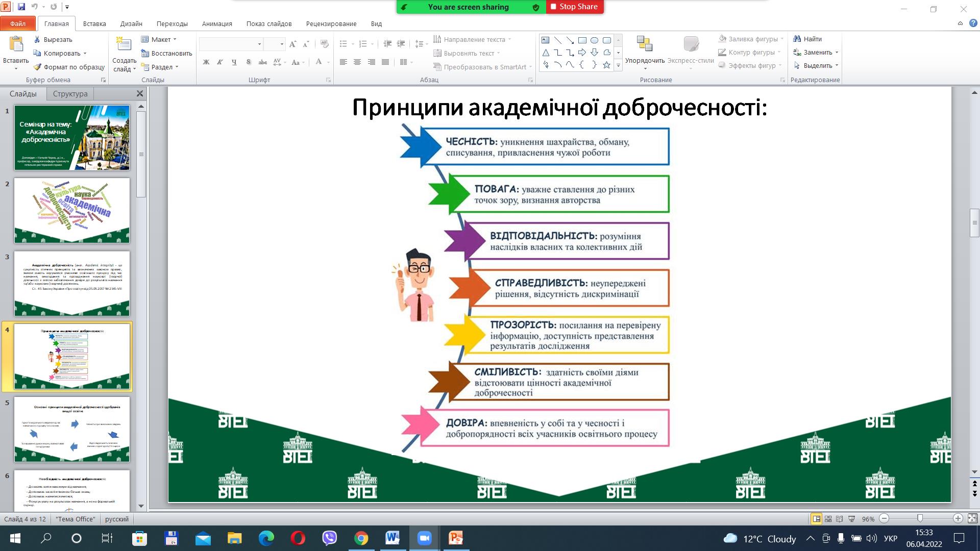Image resolution: width=980 pixels, height=551 pixels.
Task: Select the oval shape in shapes gallery
Action: [595, 40]
